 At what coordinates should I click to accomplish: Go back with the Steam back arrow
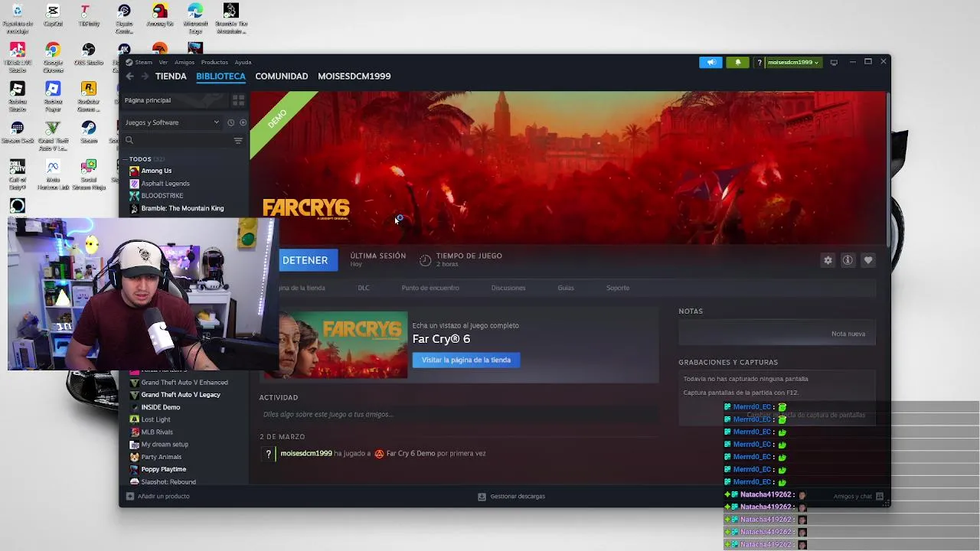pyautogui.click(x=129, y=77)
